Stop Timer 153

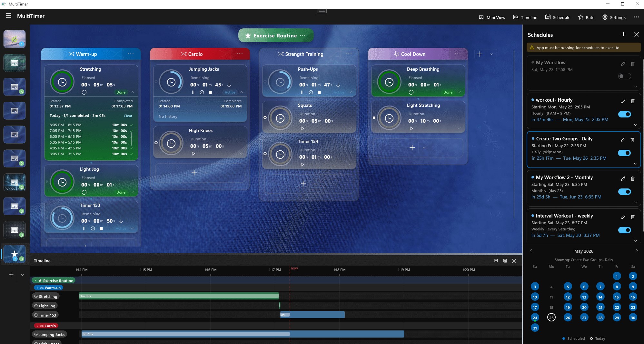(101, 228)
